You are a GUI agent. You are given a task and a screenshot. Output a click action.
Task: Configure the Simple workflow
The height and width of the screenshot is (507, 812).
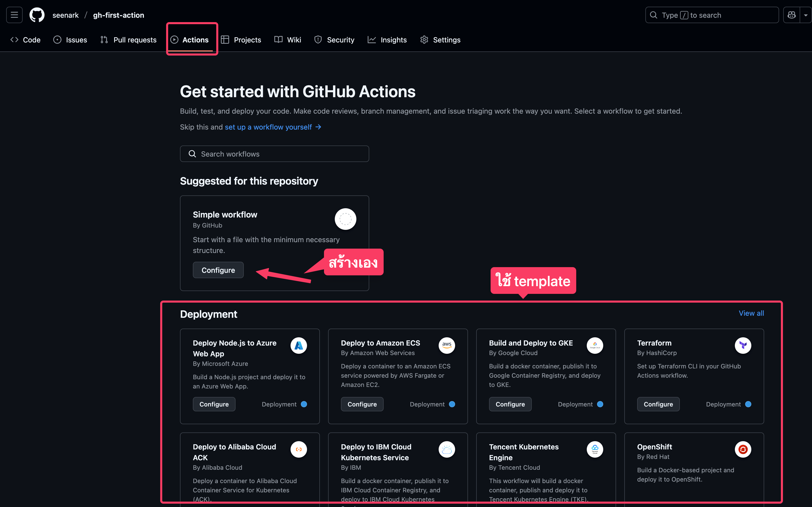tap(218, 270)
